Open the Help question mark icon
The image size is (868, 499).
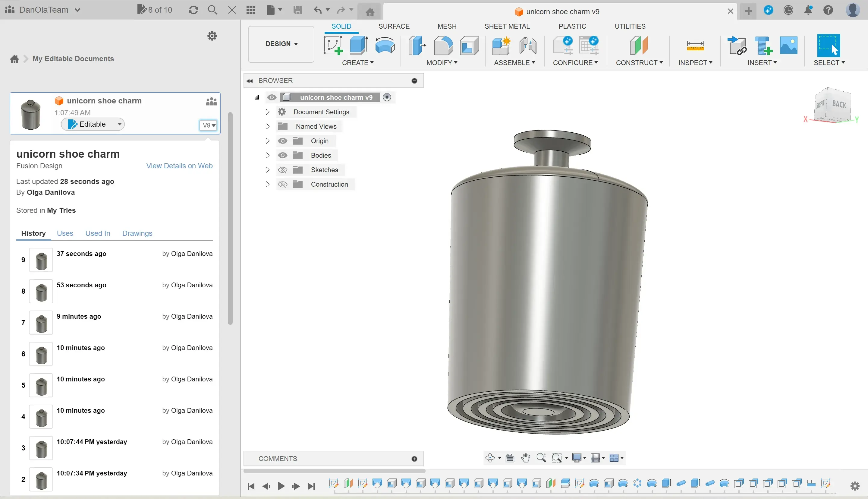pos(828,10)
